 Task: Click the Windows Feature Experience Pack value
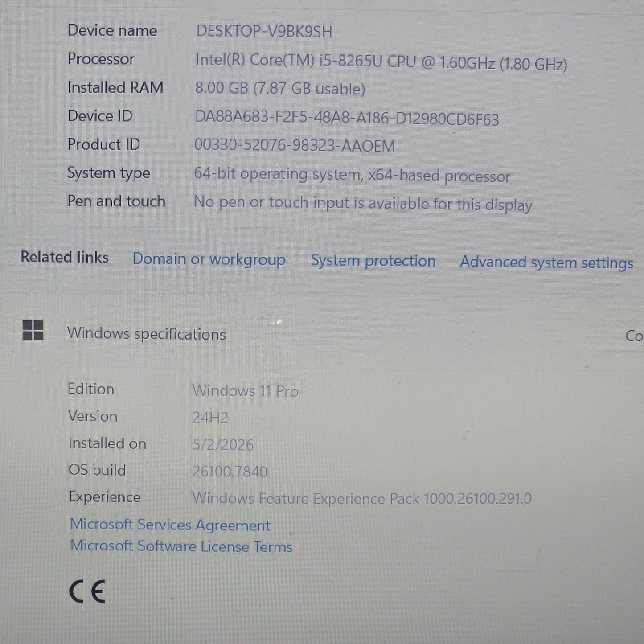(x=362, y=498)
